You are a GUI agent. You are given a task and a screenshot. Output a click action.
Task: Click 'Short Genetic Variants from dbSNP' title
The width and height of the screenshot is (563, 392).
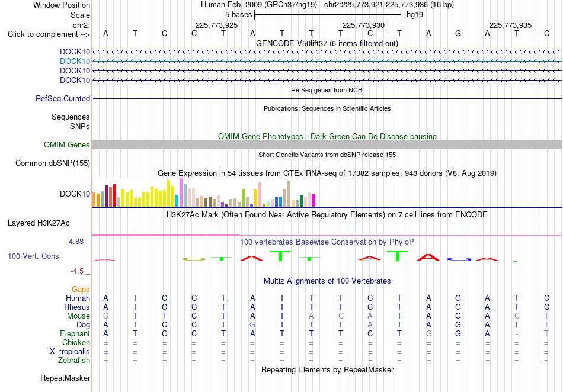(327, 155)
